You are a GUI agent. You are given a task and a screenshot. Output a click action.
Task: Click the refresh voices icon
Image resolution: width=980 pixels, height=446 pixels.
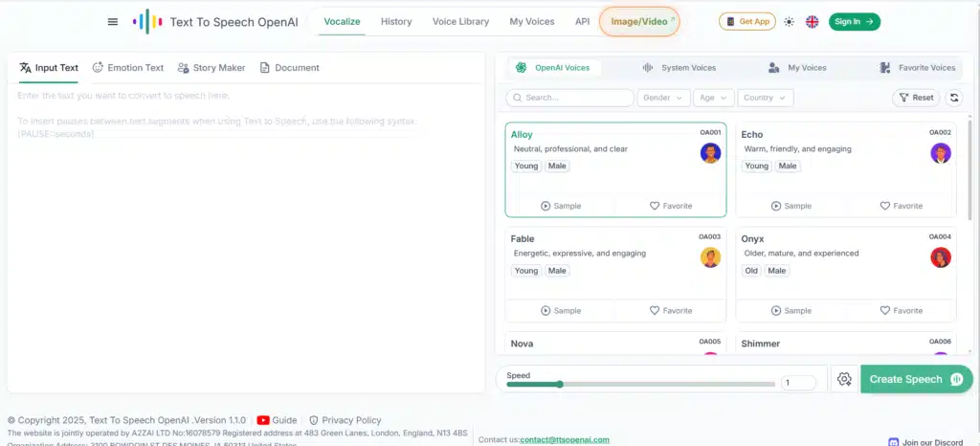click(954, 98)
